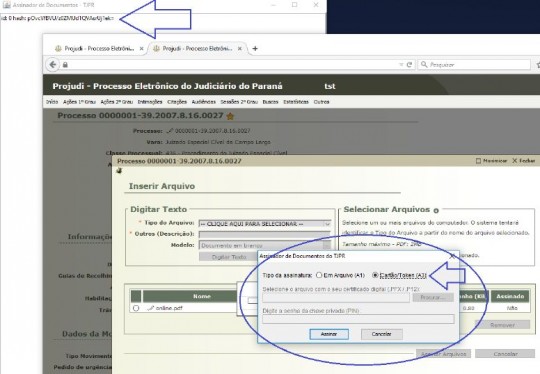Click the browser back arrow button
Viewport: 540px width, 374px height.
tap(53, 64)
